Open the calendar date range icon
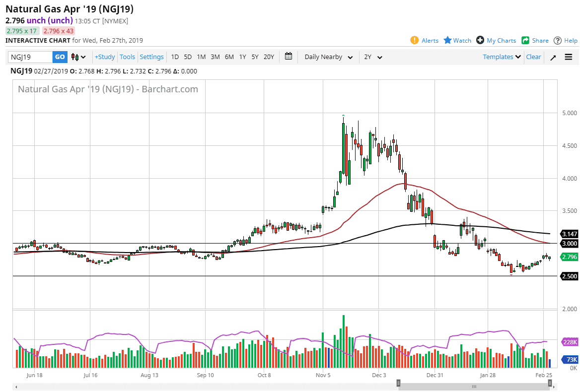580x392 pixels. tap(289, 57)
